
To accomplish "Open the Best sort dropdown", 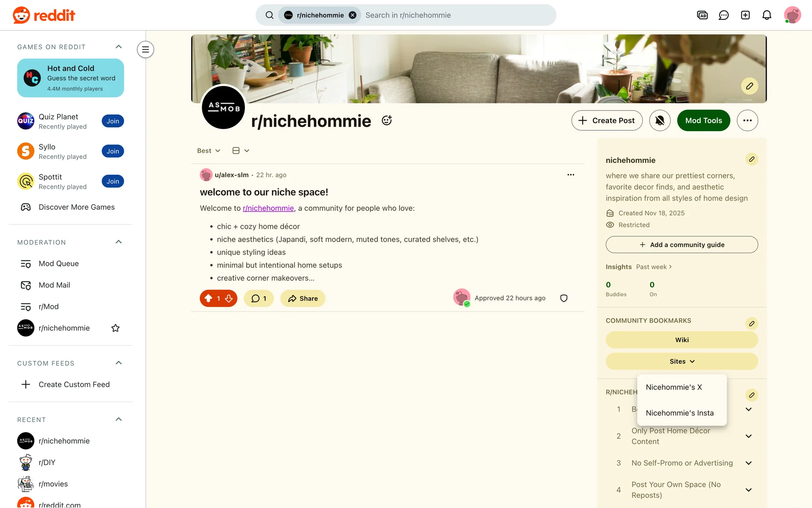I will coord(208,151).
